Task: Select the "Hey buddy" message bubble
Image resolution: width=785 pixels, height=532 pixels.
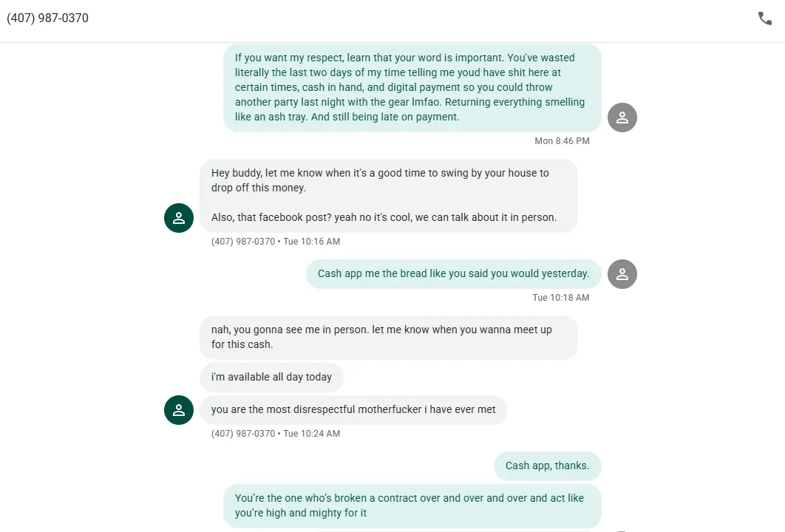Action: [388, 195]
